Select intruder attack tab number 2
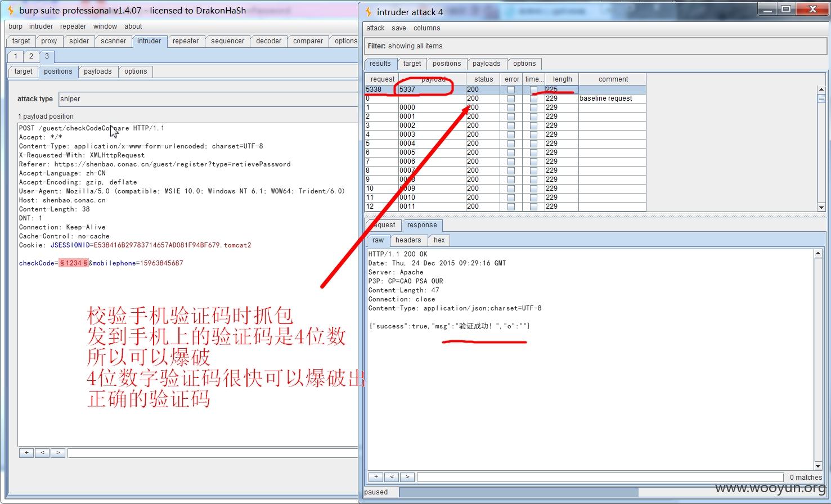This screenshot has width=831, height=504. click(31, 56)
